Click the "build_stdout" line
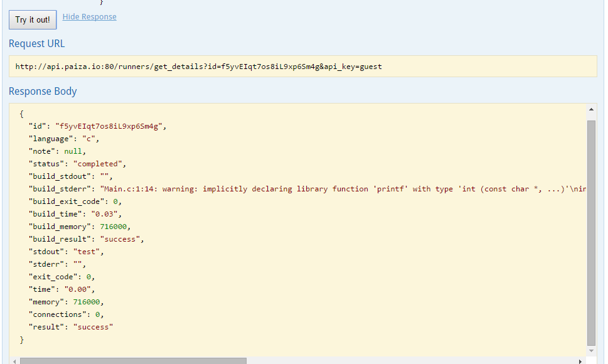Viewport: 608px width, 364px height. pos(70,176)
